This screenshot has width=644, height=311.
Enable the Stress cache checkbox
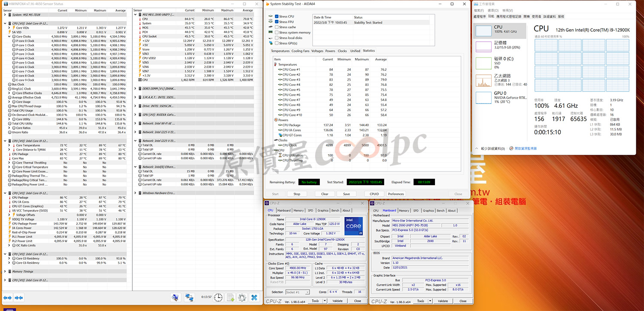pos(277,27)
